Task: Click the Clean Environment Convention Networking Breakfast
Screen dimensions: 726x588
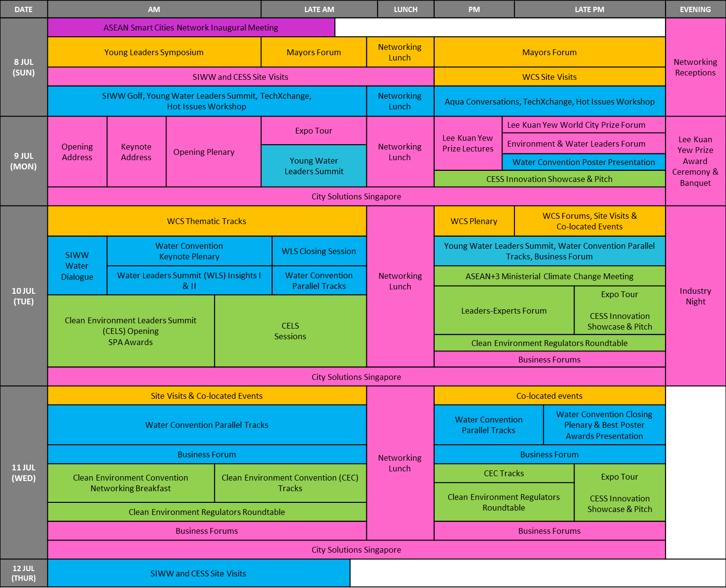Action: click(131, 483)
